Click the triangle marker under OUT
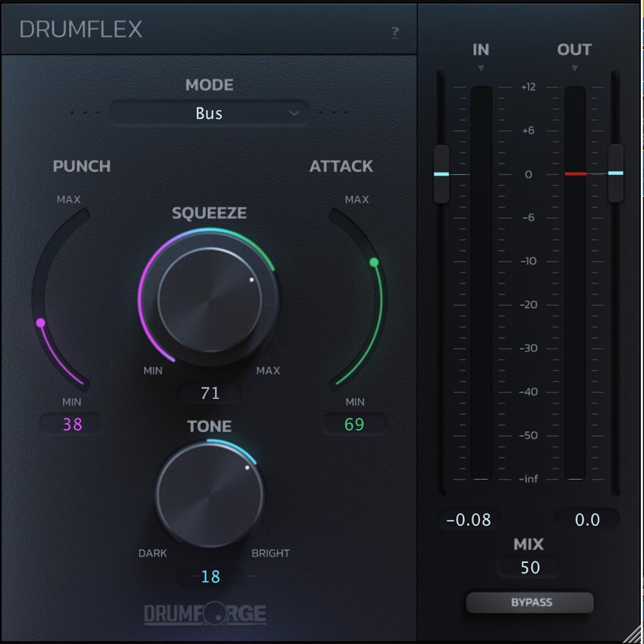 pyautogui.click(x=575, y=68)
